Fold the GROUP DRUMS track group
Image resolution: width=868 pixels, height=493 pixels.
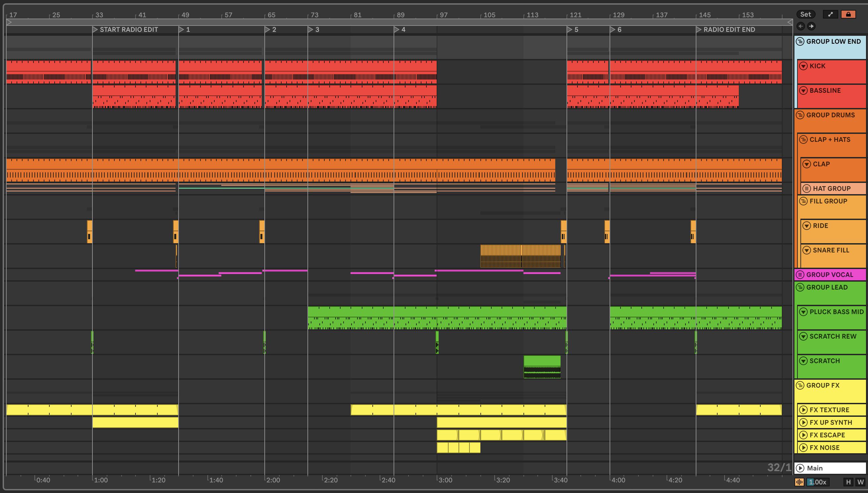point(800,115)
